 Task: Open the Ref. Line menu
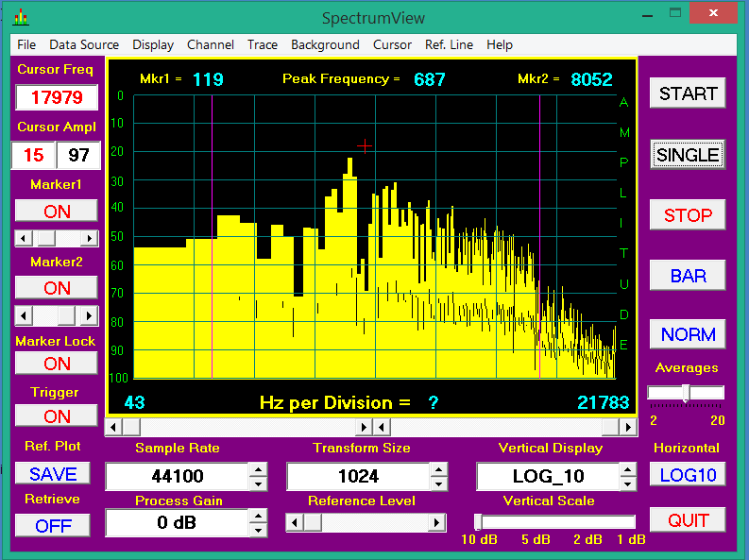pyautogui.click(x=449, y=44)
